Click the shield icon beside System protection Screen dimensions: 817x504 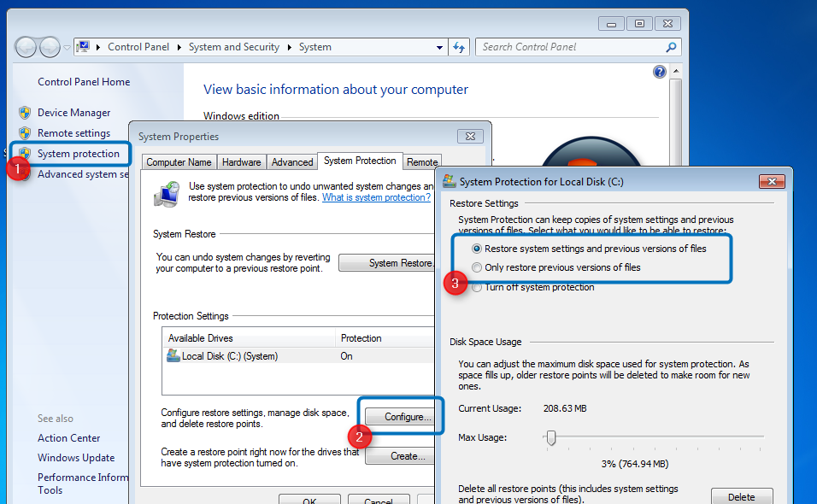click(25, 153)
